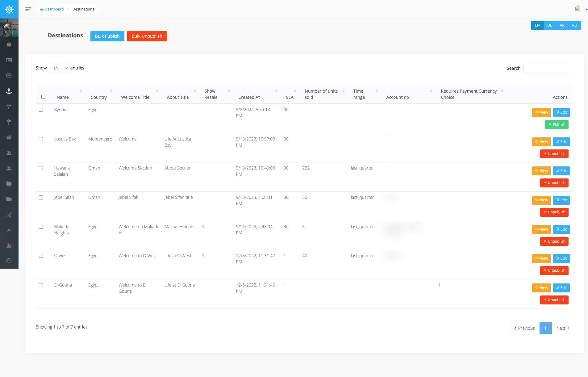The height and width of the screenshot is (377, 588).
Task: Sort by Welcome Title column arrows
Action: coord(157,91)
